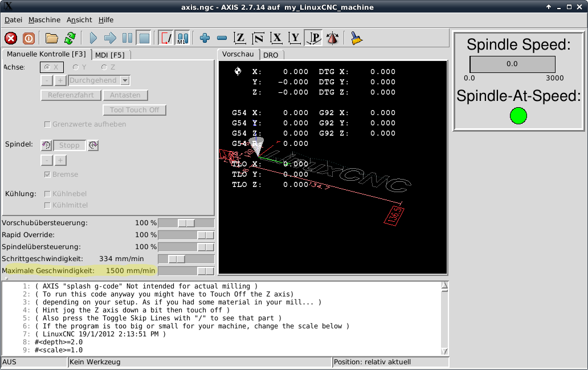The image size is (588, 370).
Task: Open the Maschine menu
Action: pos(44,20)
